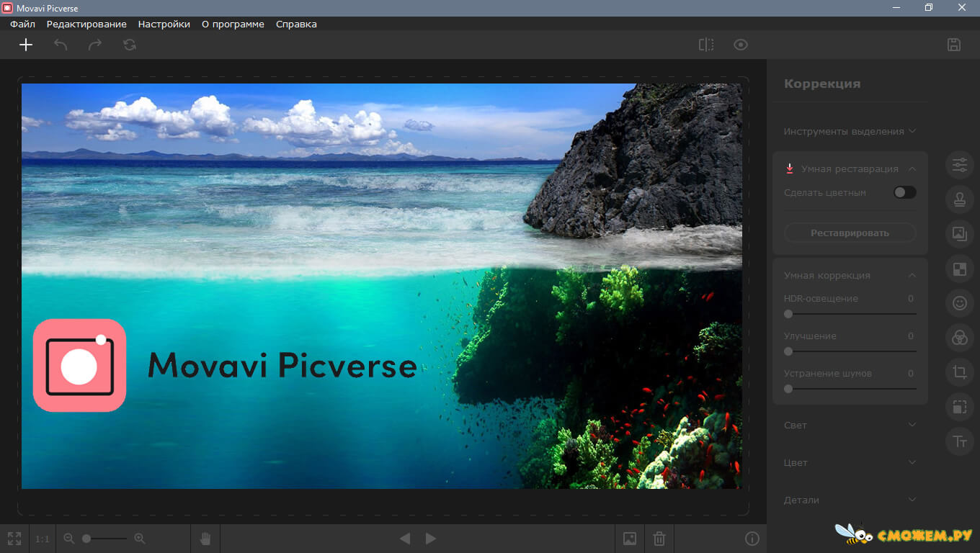Open the О программе menu
The width and height of the screenshot is (980, 553).
tap(233, 24)
